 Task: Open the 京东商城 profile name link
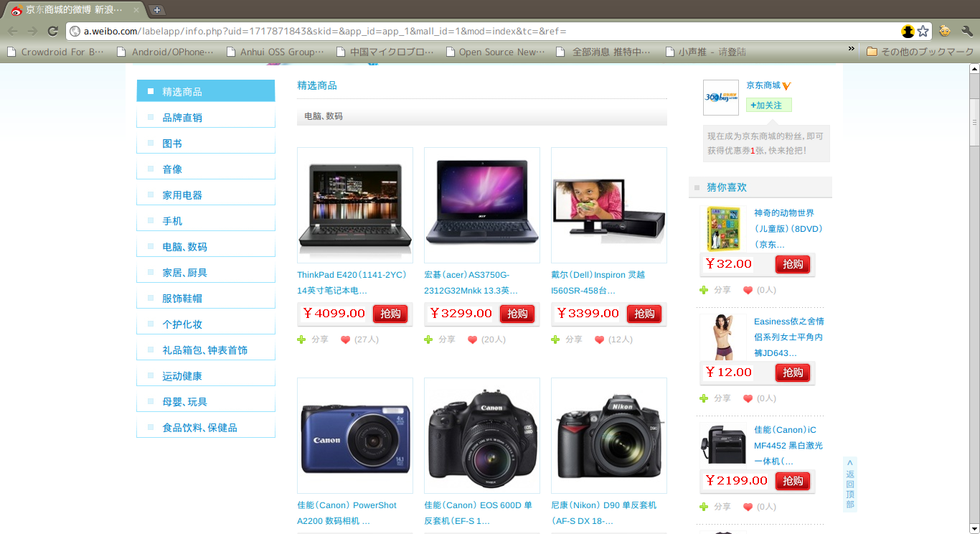pos(763,85)
